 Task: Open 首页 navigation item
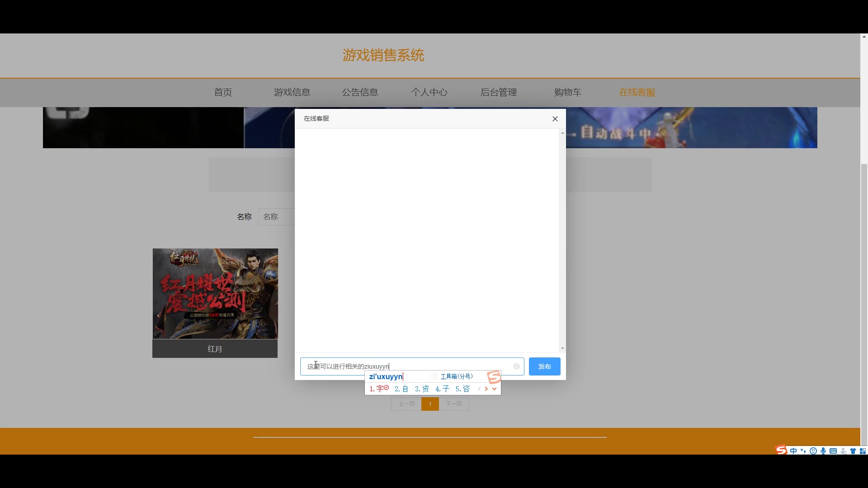click(x=223, y=92)
